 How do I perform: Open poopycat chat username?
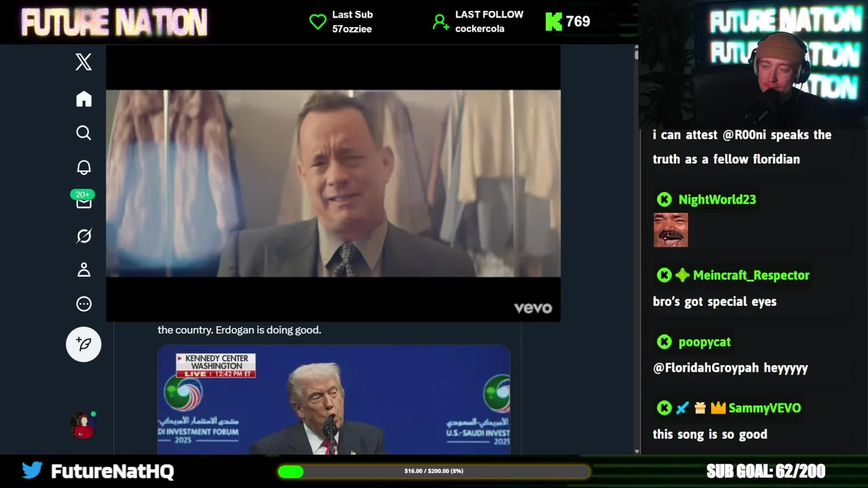(x=705, y=342)
